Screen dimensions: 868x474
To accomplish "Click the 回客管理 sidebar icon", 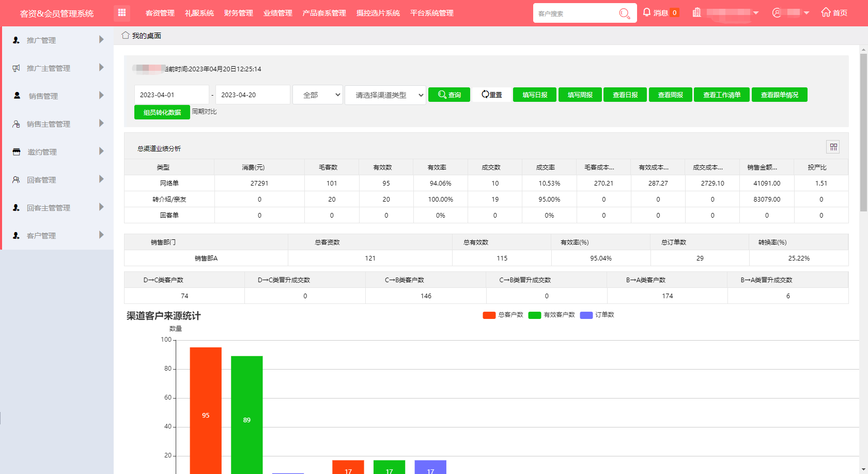I will point(16,179).
